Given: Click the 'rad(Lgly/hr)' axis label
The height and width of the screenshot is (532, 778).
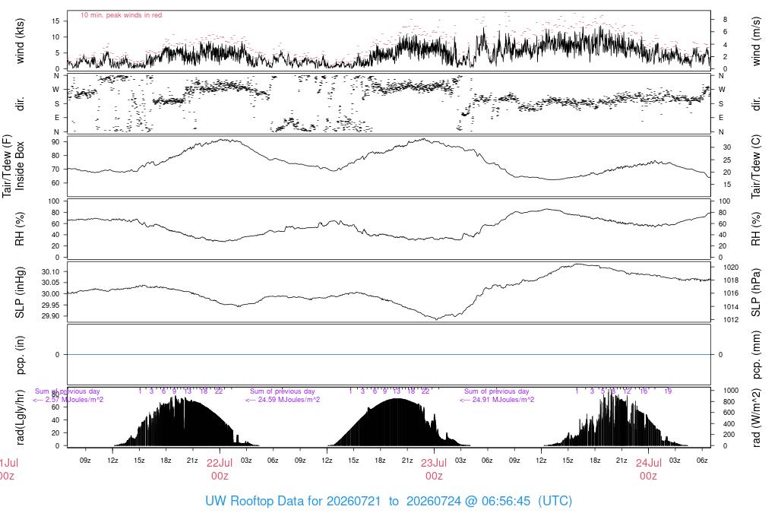Looking at the screenshot, I should pos(19,417).
